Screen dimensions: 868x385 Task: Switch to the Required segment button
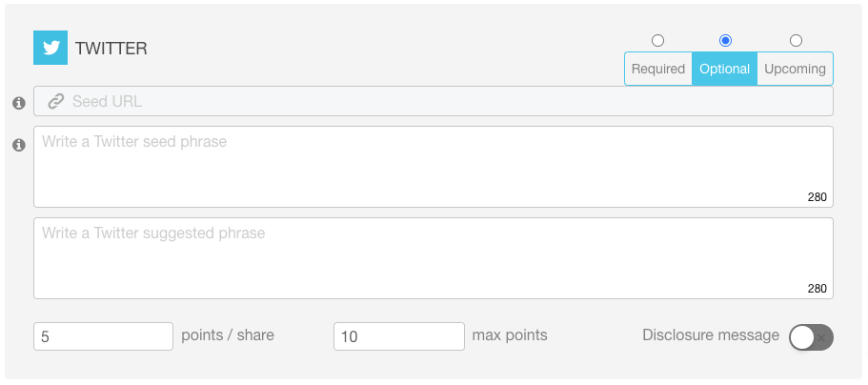(658, 69)
